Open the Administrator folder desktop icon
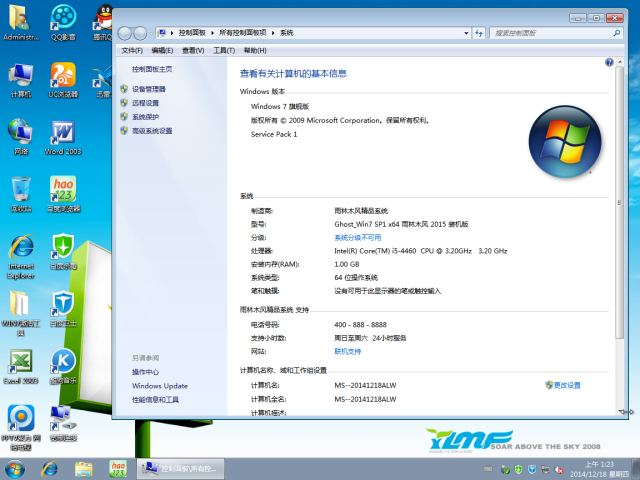The height and width of the screenshot is (480, 640). 20,22
